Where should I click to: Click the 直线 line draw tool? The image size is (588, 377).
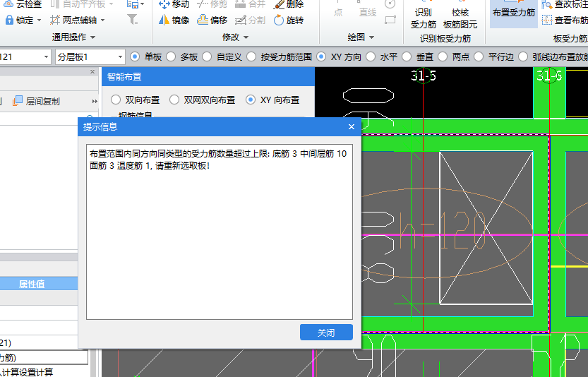pyautogui.click(x=368, y=10)
